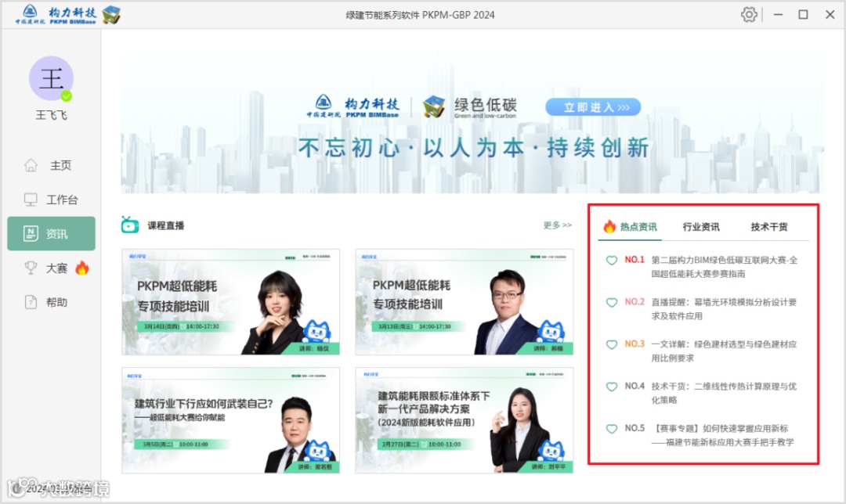The image size is (846, 504).
Task: Click the trophy icon beside 大赛
Action: pos(31,268)
